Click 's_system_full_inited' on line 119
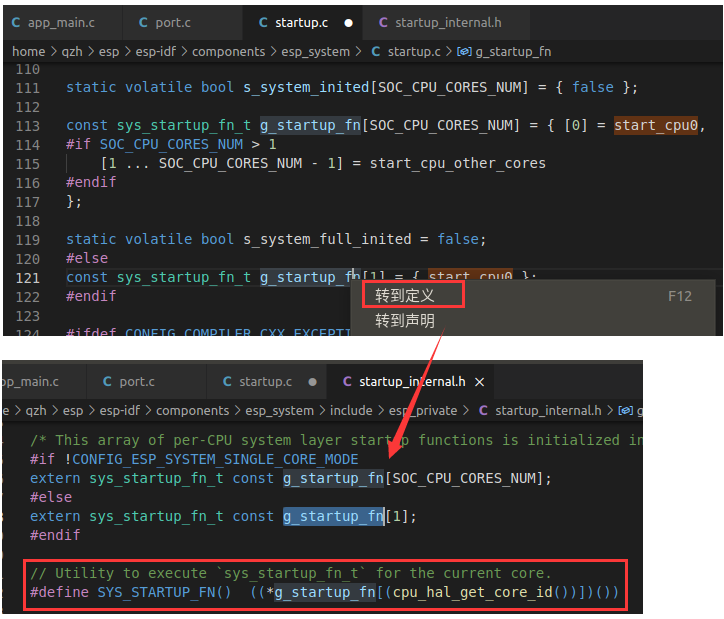The height and width of the screenshot is (619, 724). [x=327, y=239]
